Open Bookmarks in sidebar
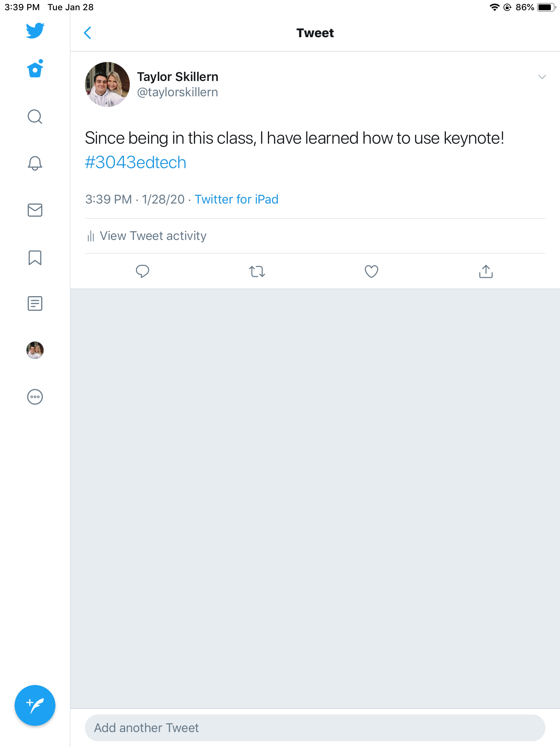The height and width of the screenshot is (747, 560). click(35, 258)
